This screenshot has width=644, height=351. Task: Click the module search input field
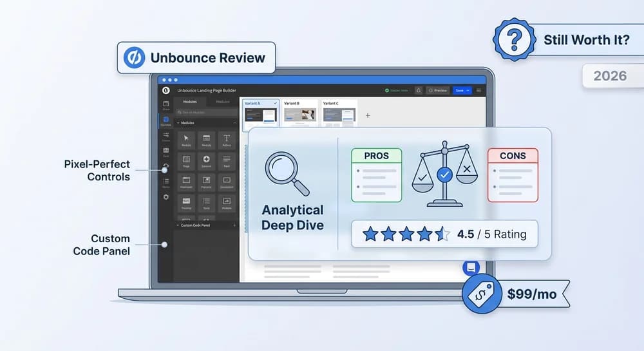[207, 112]
